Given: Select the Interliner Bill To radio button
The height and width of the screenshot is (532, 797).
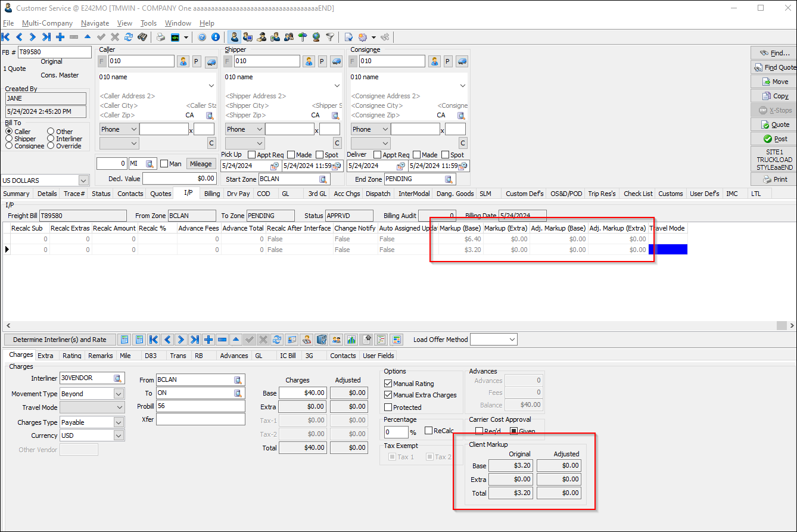Looking at the screenshot, I should [x=51, y=139].
